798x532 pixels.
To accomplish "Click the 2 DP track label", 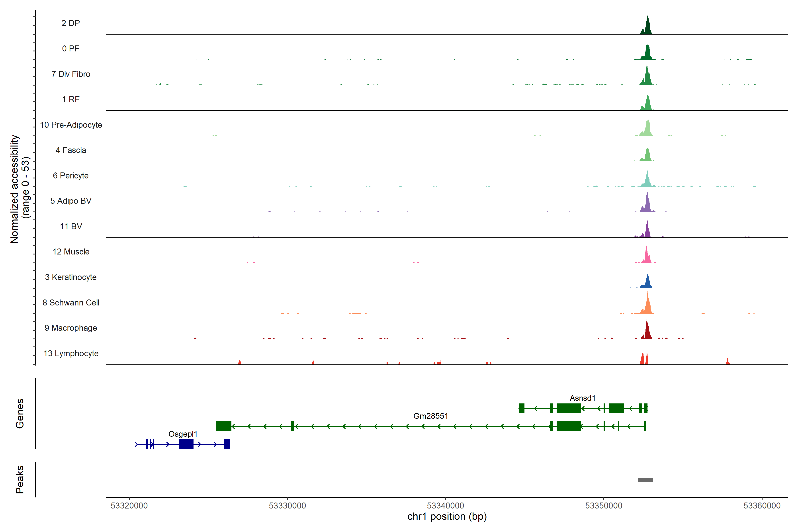I will tap(70, 23).
